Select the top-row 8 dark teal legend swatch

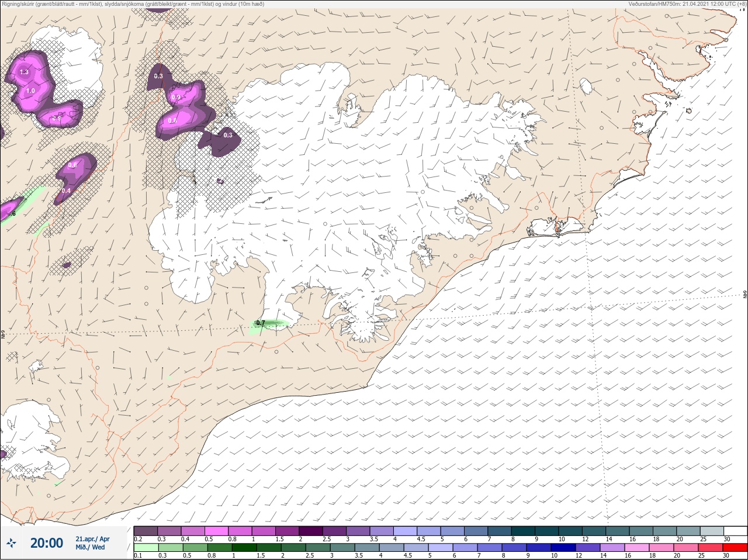tap(524, 531)
